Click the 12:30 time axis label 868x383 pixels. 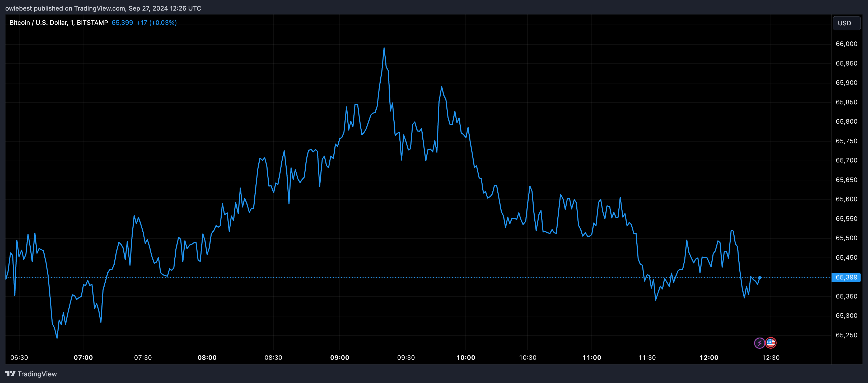(771, 357)
